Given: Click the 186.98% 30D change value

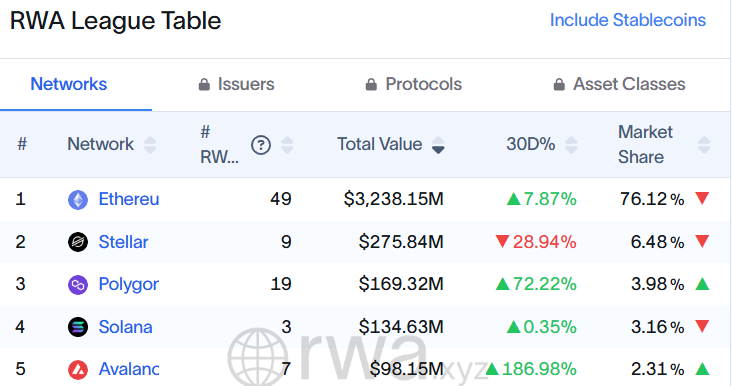Looking at the screenshot, I should (x=539, y=369).
